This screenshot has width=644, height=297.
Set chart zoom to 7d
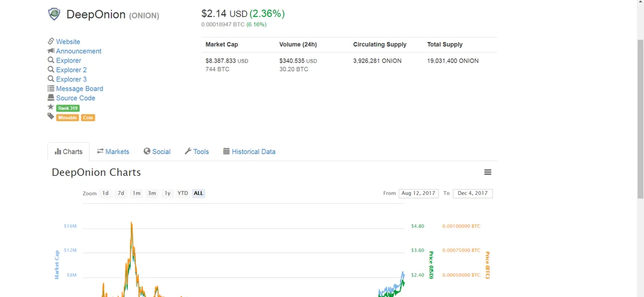click(x=121, y=193)
